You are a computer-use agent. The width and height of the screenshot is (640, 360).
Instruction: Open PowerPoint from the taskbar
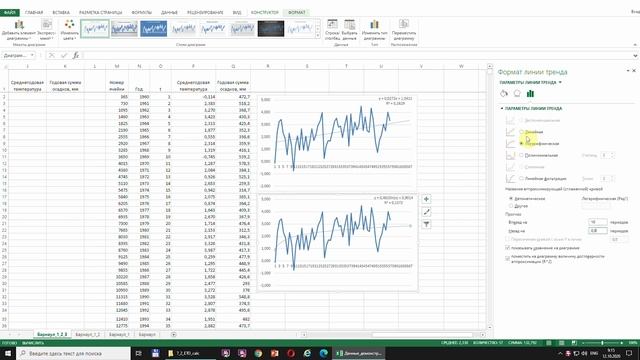[x=274, y=353]
